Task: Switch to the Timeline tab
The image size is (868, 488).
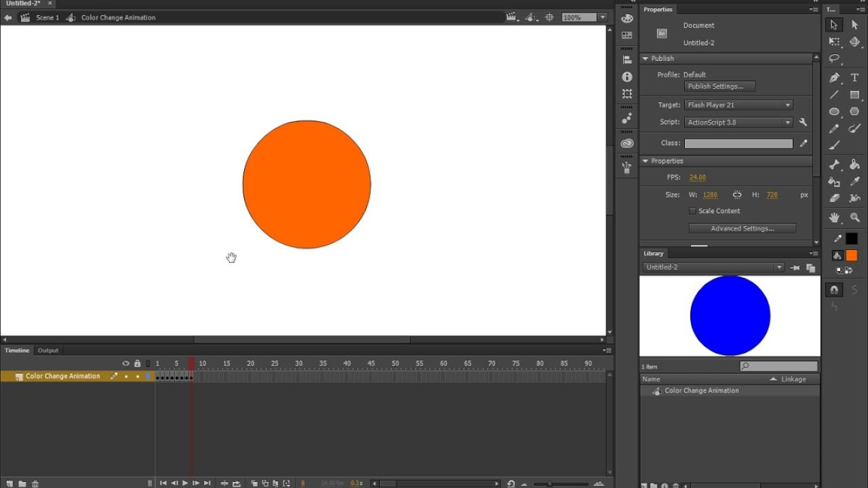Action: 17,350
